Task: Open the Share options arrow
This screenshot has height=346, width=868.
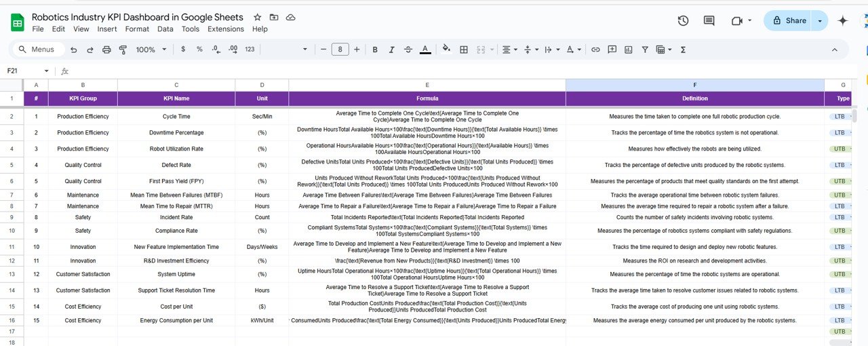Action: click(x=820, y=21)
